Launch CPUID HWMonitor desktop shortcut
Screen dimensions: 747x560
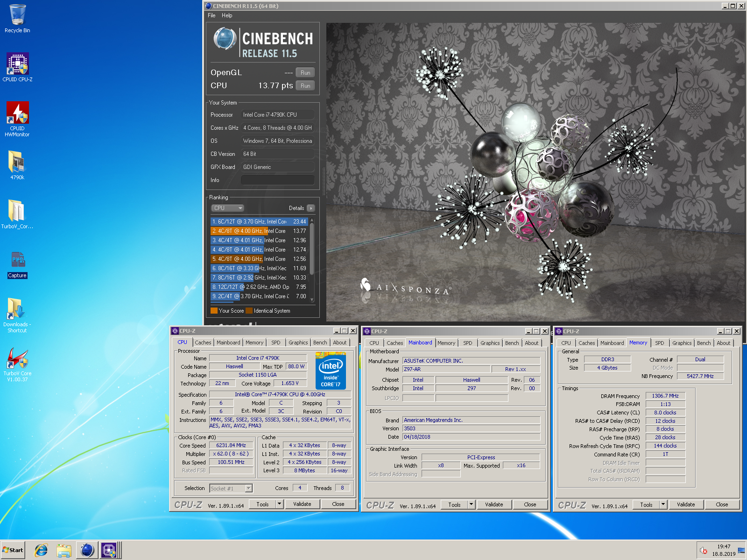pos(17,119)
